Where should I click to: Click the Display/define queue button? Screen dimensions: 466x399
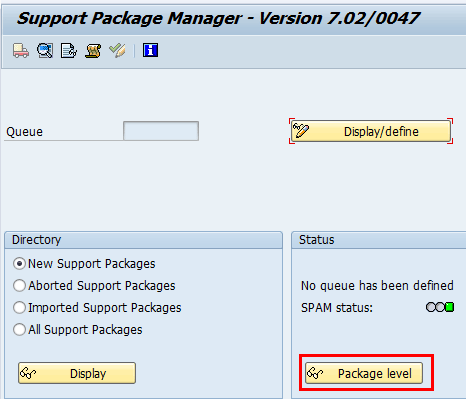[x=371, y=131]
